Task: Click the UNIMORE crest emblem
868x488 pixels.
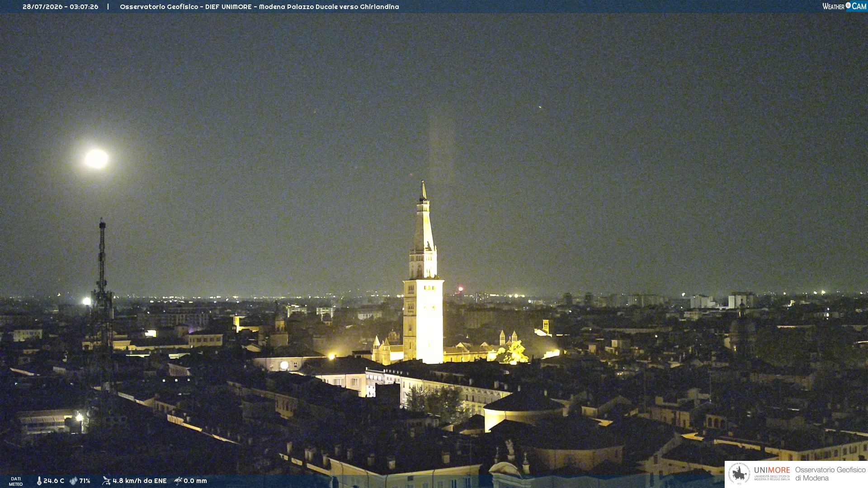Action: pos(739,474)
